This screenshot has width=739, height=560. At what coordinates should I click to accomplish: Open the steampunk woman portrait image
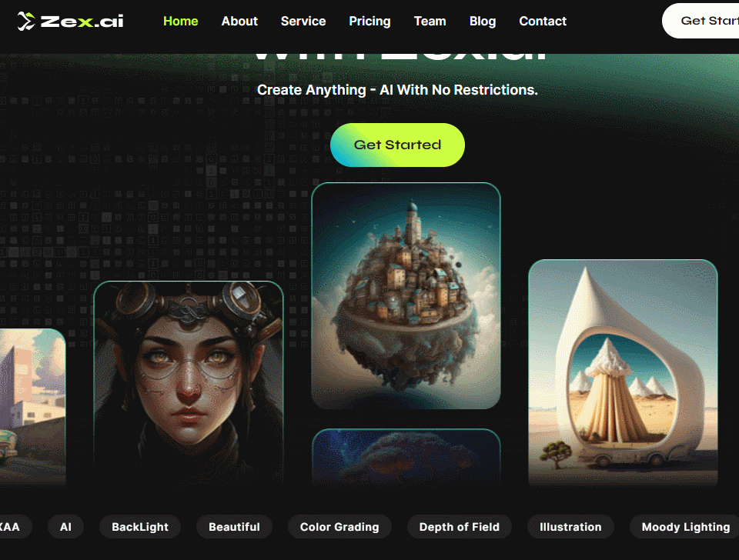(x=189, y=383)
